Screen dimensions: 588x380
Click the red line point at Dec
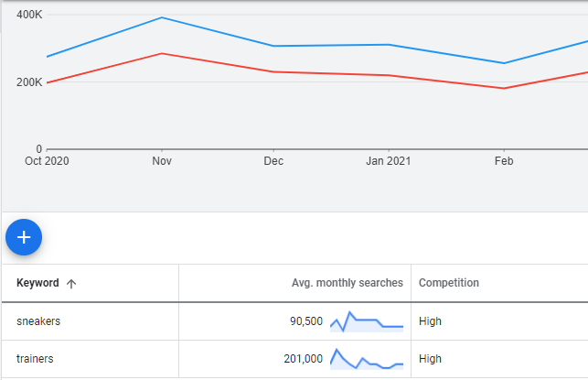tap(274, 71)
